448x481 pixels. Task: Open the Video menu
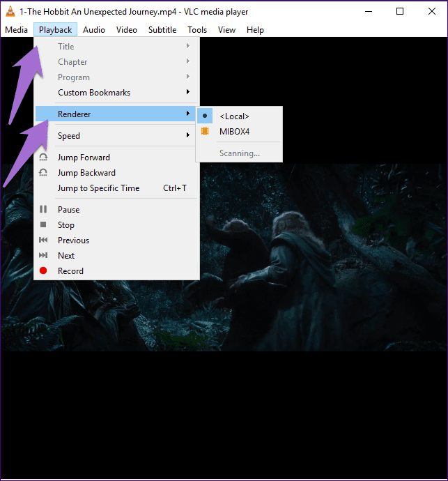click(127, 30)
